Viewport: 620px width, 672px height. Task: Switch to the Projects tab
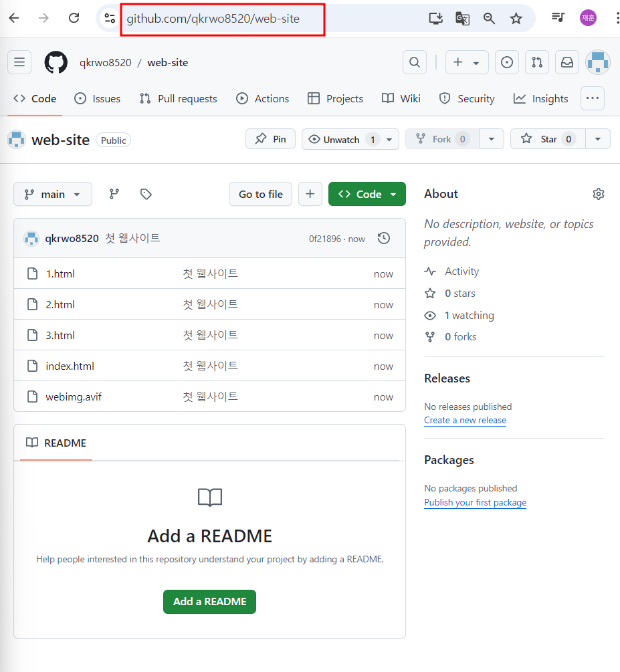(335, 98)
